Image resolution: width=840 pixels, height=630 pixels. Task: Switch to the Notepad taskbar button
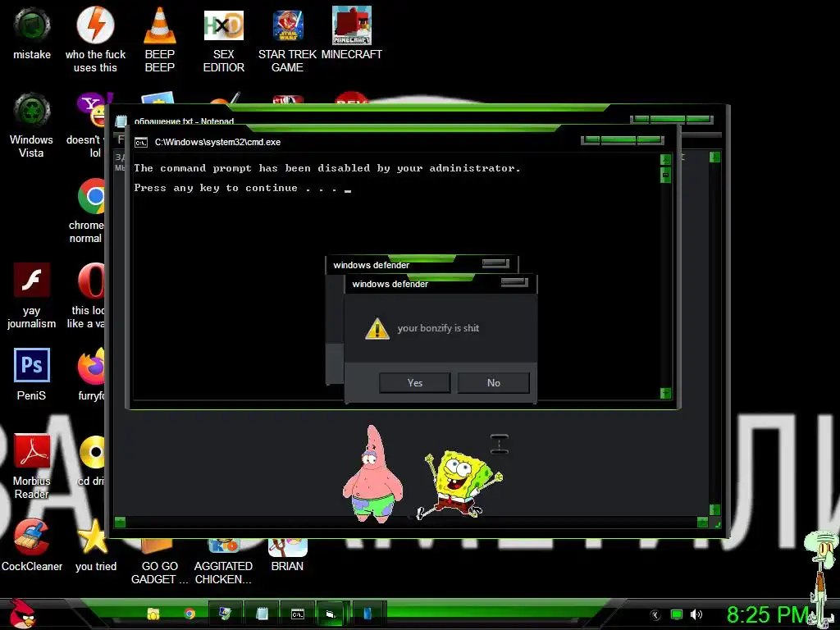[x=262, y=614]
